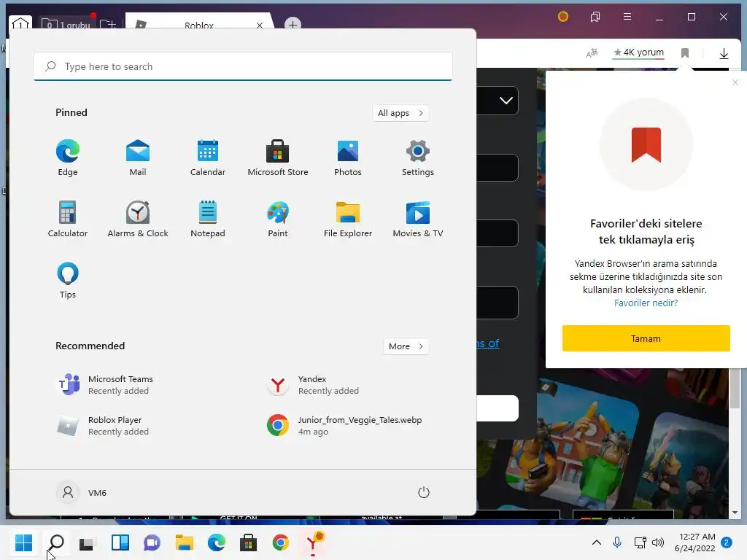Screen dimensions: 747x560
Task: Open the 1 grubu tab group
Action: [x=66, y=24]
